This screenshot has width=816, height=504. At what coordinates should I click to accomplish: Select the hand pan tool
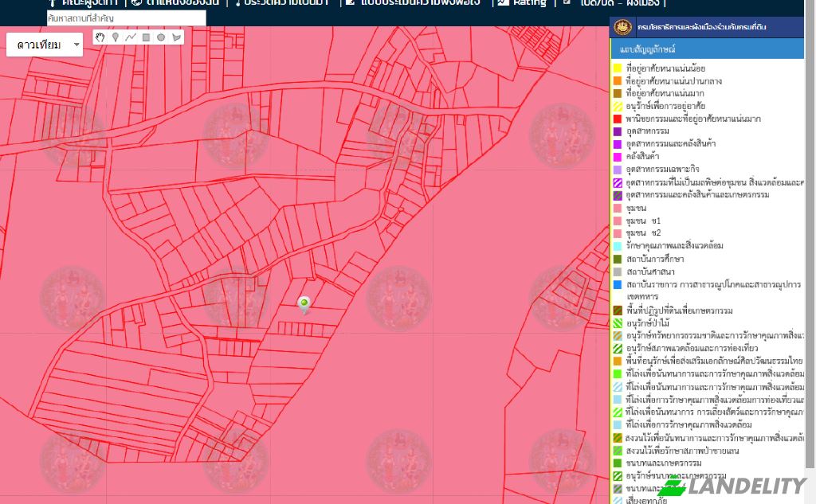(x=99, y=37)
